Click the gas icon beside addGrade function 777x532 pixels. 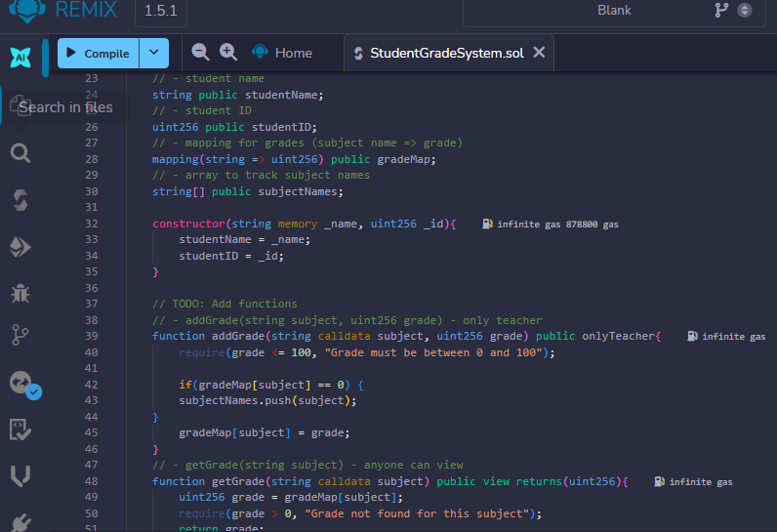coord(692,337)
